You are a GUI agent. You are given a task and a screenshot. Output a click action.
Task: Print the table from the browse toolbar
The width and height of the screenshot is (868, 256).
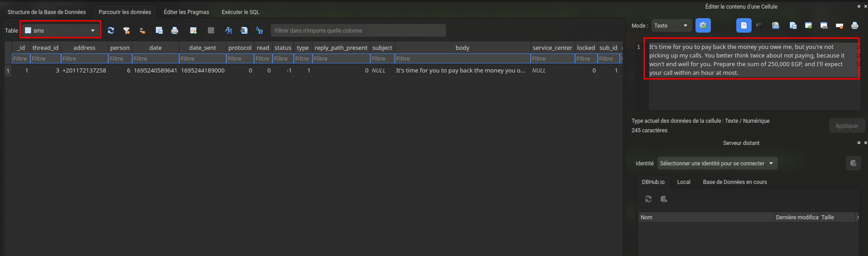(175, 30)
